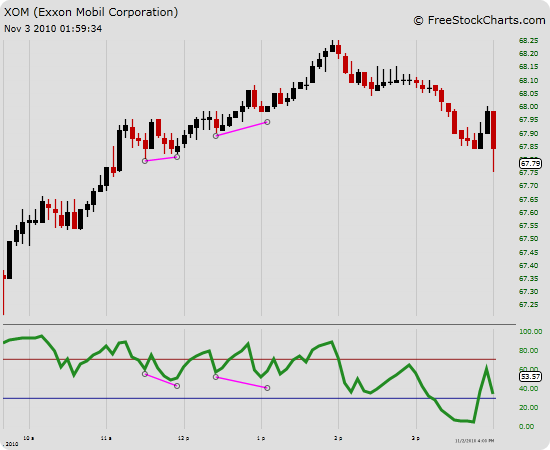This screenshot has width=550, height=450.
Task: Pick right handle of the later indicator trendline
Action: coord(267,388)
